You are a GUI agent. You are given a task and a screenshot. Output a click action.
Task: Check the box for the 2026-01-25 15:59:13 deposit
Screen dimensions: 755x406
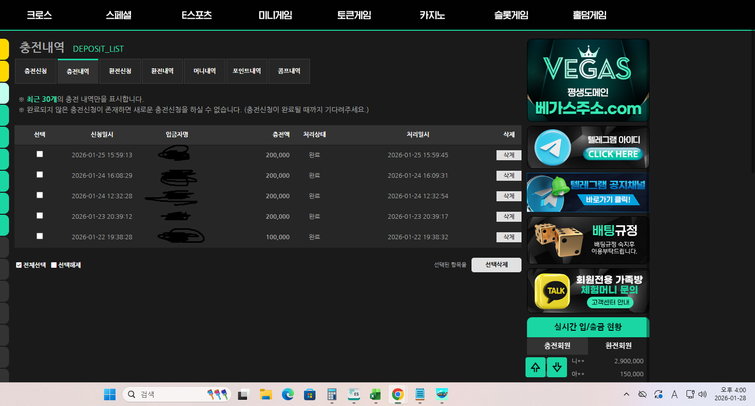[40, 154]
